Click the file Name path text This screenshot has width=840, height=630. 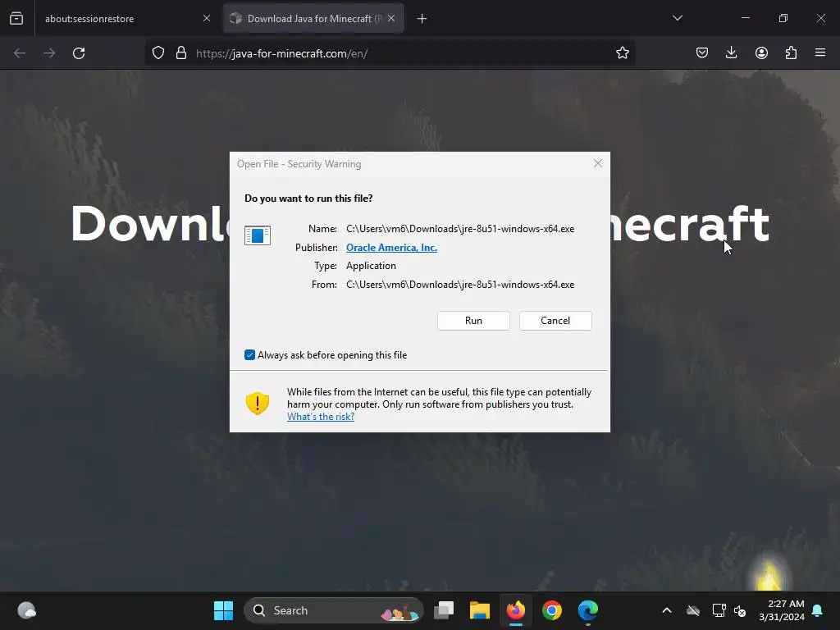coord(460,229)
